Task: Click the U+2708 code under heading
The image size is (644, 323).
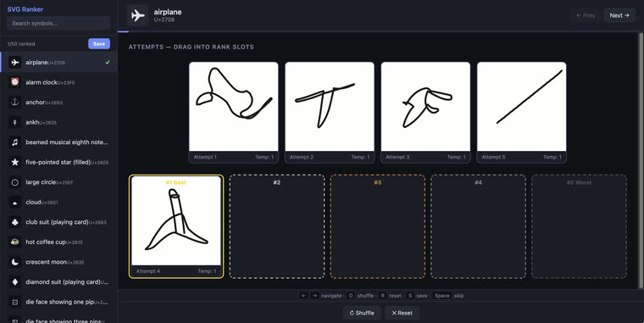Action: 164,19
